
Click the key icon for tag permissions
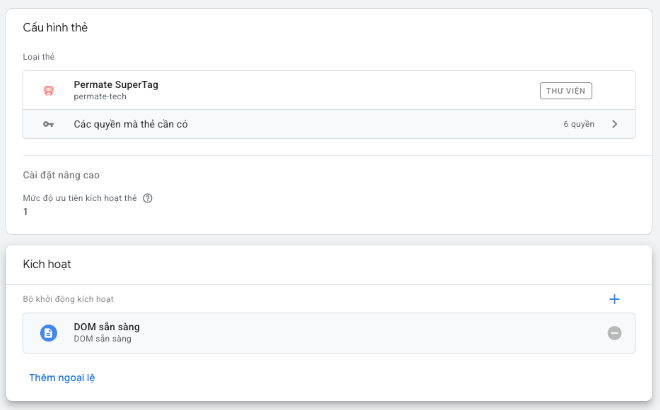[48, 124]
